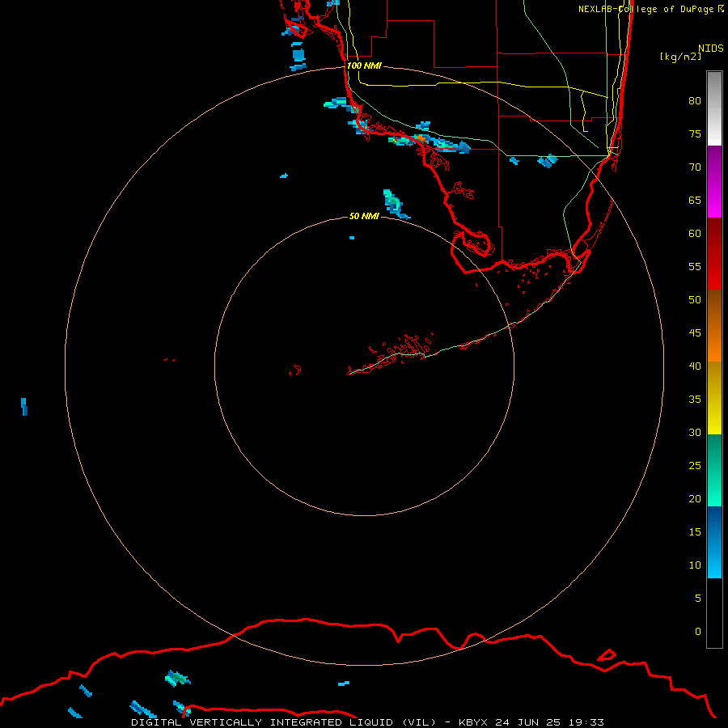Pick the blue segment of the color bar
The image size is (728, 728).
[714, 542]
